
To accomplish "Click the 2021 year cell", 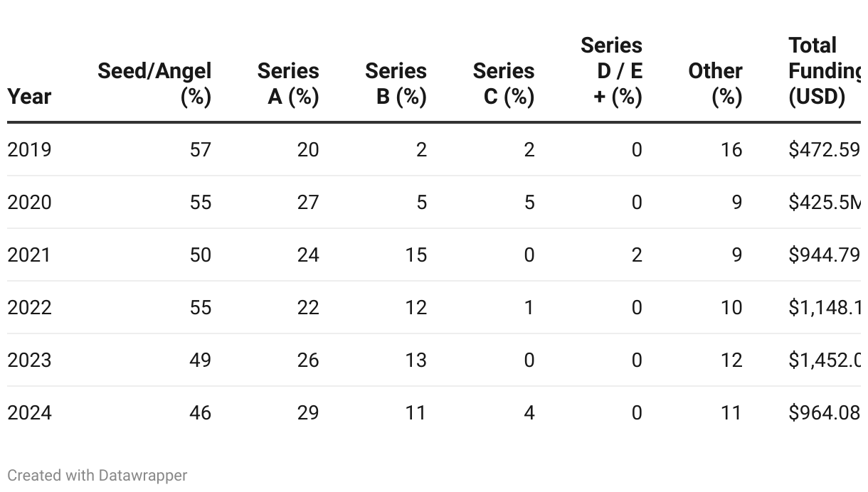I will point(29,255).
